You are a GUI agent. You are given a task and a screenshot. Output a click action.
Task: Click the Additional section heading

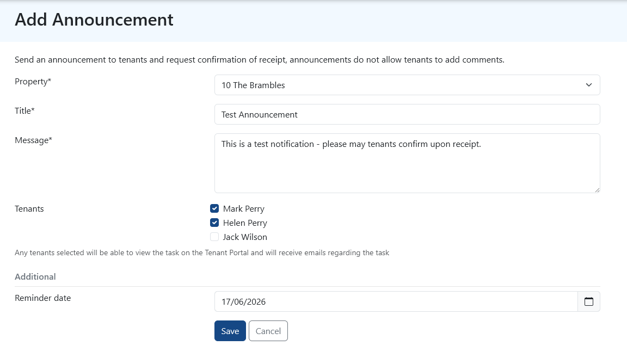tap(35, 276)
